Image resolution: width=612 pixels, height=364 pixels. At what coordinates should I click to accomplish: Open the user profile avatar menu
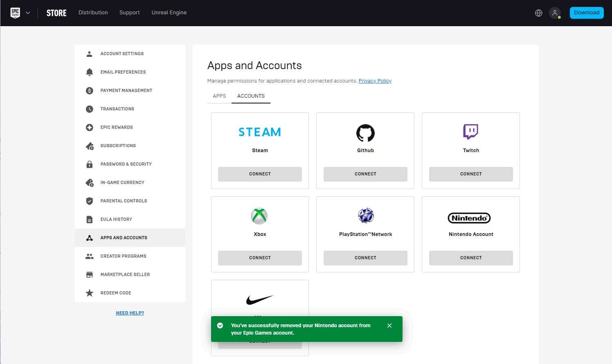555,13
